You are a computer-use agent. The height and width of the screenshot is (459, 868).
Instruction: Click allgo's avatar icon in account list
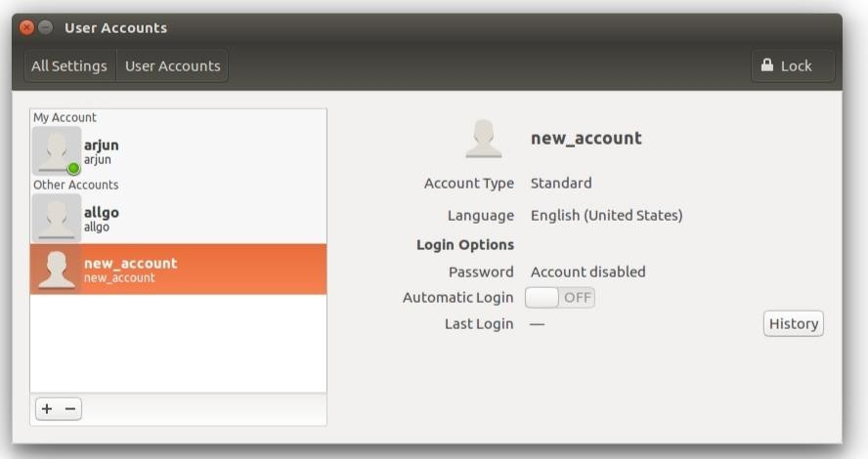coord(56,218)
